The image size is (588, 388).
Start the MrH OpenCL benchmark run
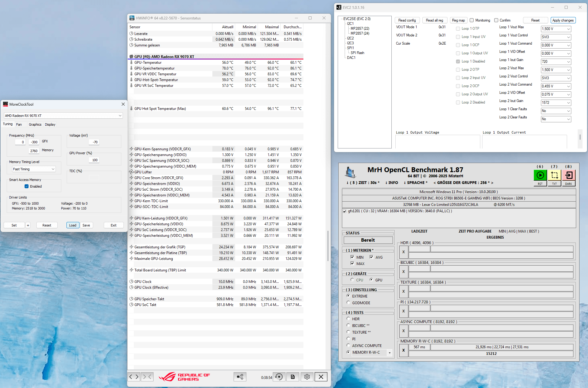click(x=540, y=175)
